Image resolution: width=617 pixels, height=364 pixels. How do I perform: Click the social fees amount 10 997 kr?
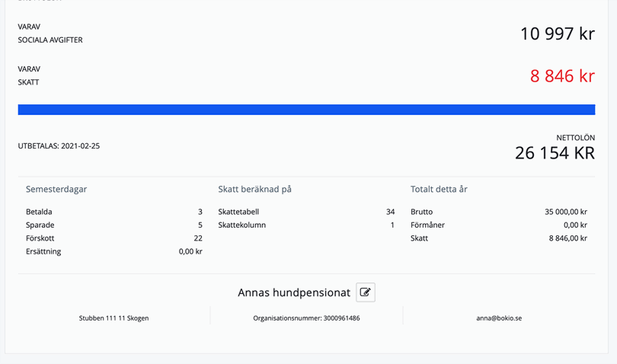[557, 34]
